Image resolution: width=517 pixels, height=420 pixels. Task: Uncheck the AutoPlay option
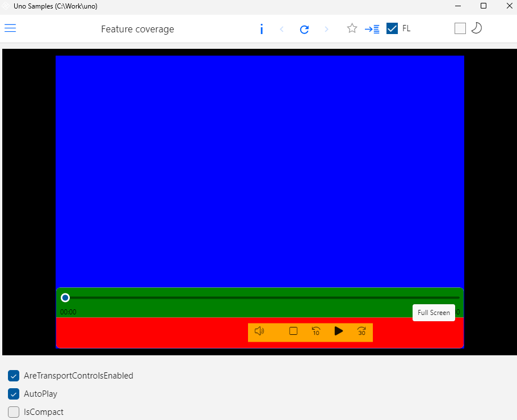(x=14, y=394)
